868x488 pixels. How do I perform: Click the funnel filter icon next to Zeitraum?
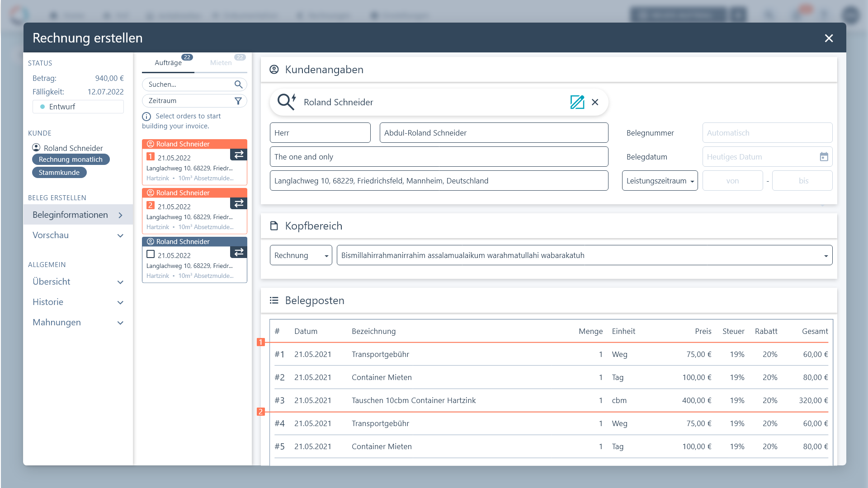pos(238,101)
